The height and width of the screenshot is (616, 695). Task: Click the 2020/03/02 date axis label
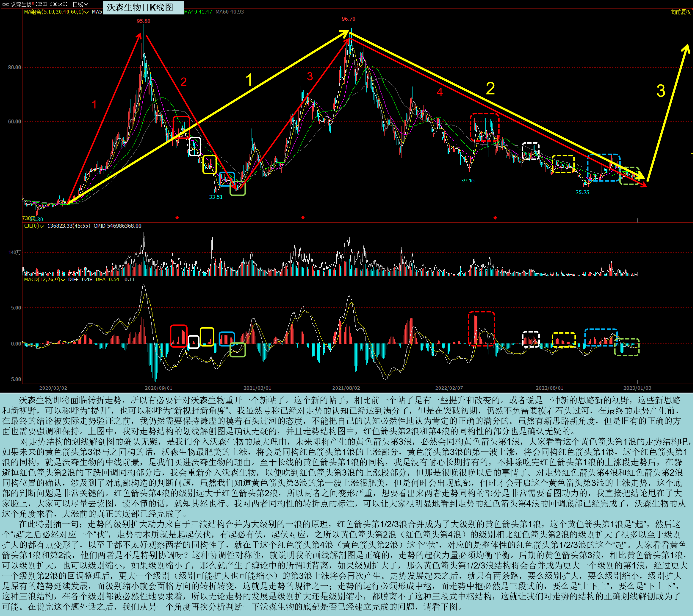53,388
